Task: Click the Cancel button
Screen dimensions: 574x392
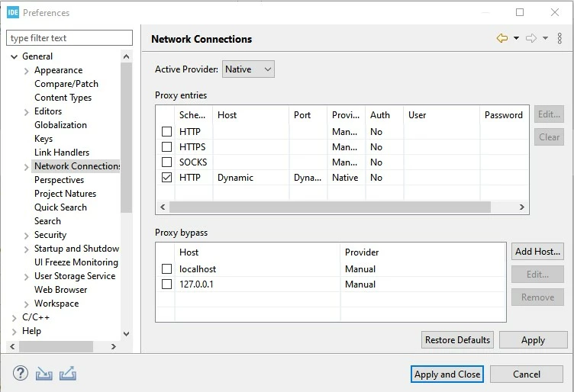Action: [x=527, y=374]
